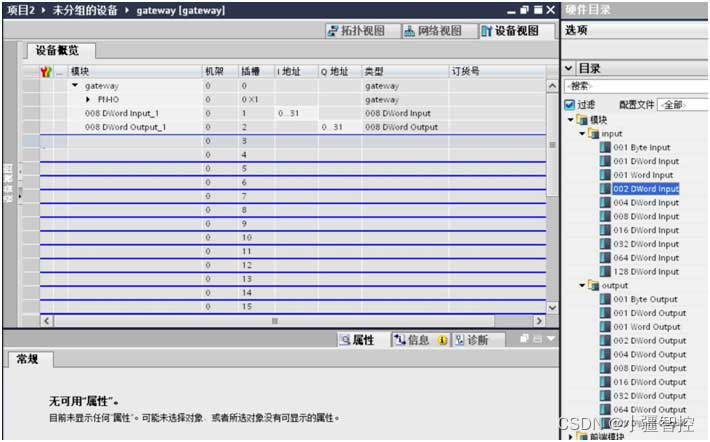Viewport: 710px width, 442px height.
Task: Click the 002 DWord Output module icon
Action: (x=605, y=341)
